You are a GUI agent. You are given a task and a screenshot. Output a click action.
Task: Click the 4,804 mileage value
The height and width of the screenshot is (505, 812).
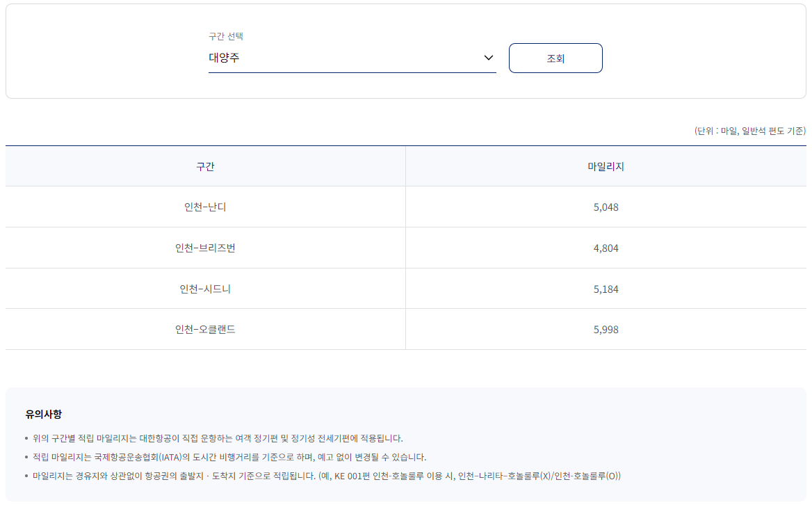pyautogui.click(x=606, y=248)
